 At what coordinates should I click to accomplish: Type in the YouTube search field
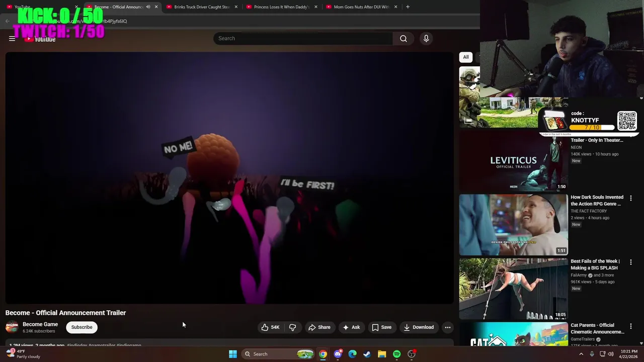pyautogui.click(x=303, y=39)
